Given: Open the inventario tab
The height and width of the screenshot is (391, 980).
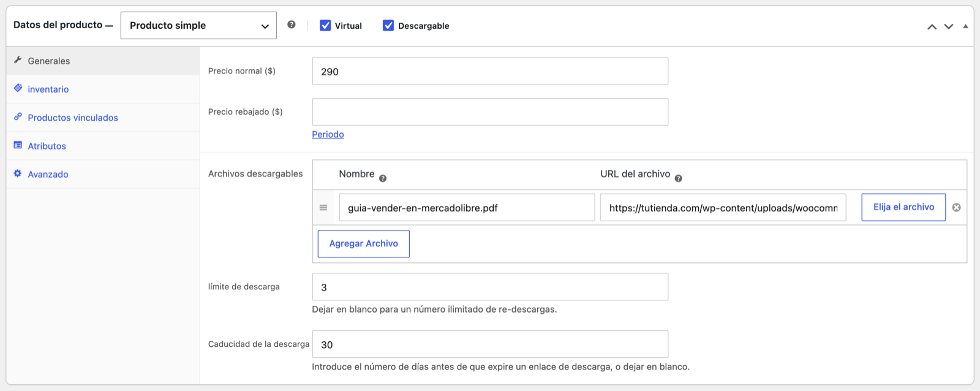Looking at the screenshot, I should pos(103,89).
